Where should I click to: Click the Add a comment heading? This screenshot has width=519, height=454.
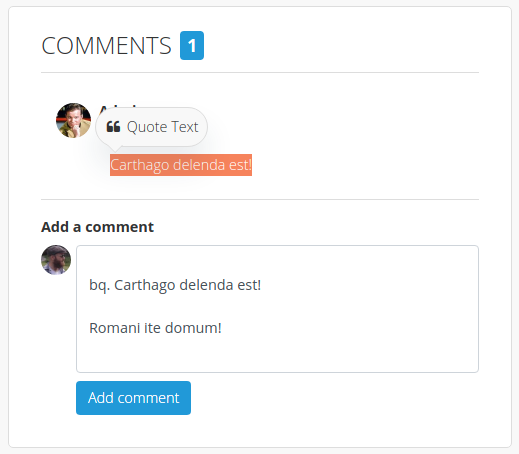(x=97, y=227)
